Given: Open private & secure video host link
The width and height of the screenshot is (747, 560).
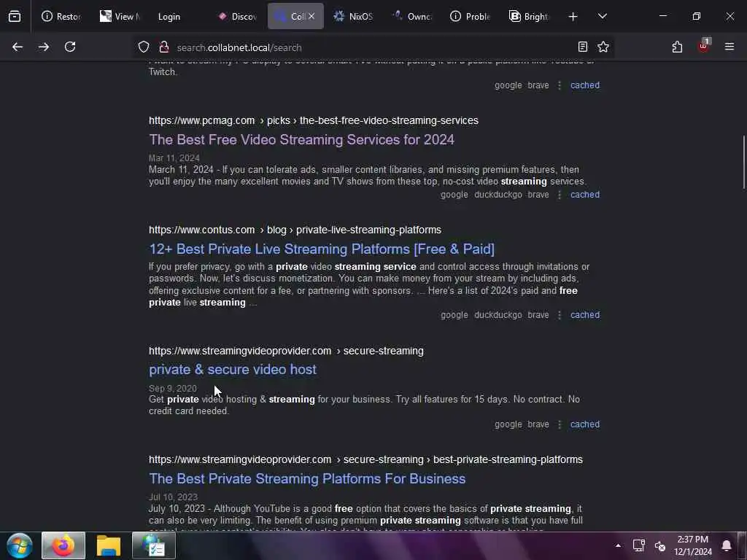Looking at the screenshot, I should pos(233,370).
